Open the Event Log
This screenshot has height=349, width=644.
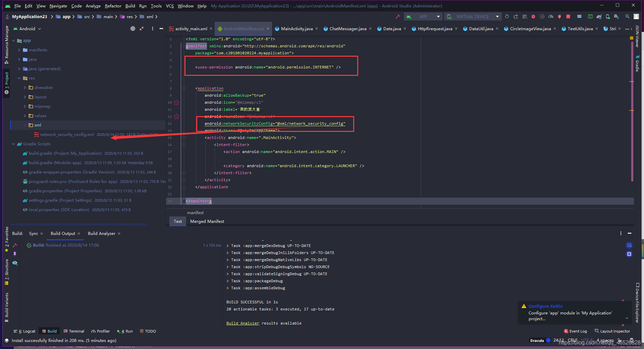pyautogui.click(x=576, y=331)
